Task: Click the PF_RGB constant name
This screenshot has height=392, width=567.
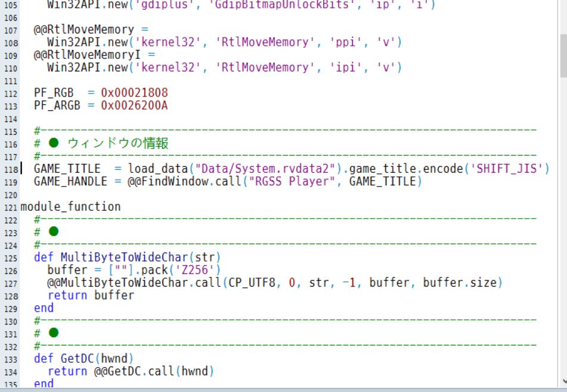Action: click(54, 93)
